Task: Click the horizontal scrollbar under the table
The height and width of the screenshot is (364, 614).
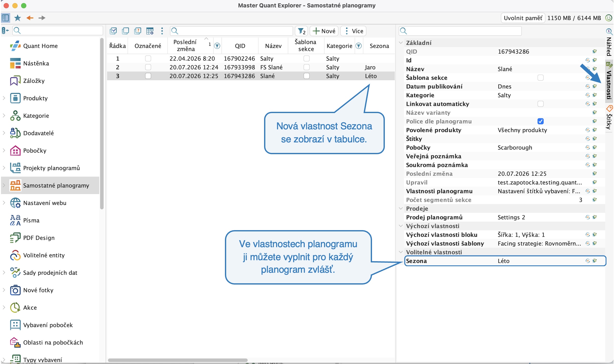Action: [178, 360]
